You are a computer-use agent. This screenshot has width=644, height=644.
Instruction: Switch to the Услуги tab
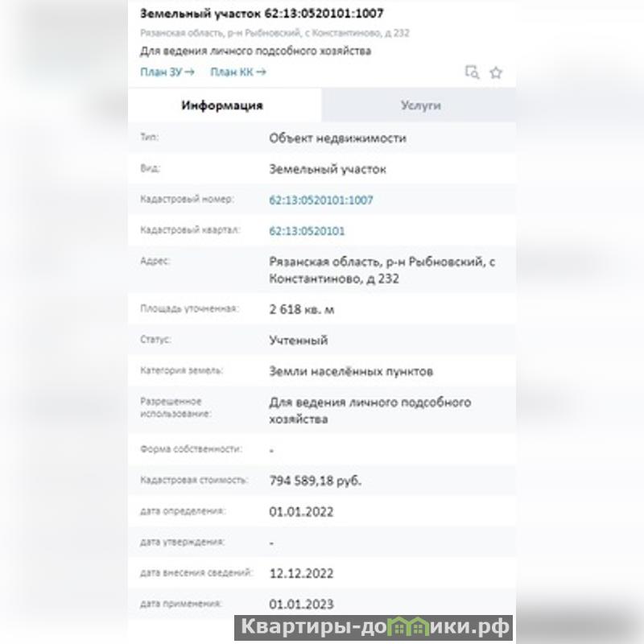point(420,105)
